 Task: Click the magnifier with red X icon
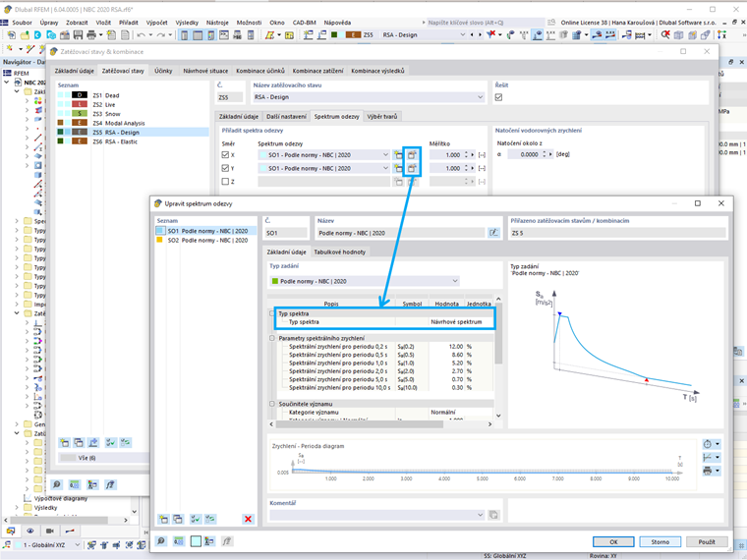click(665, 34)
